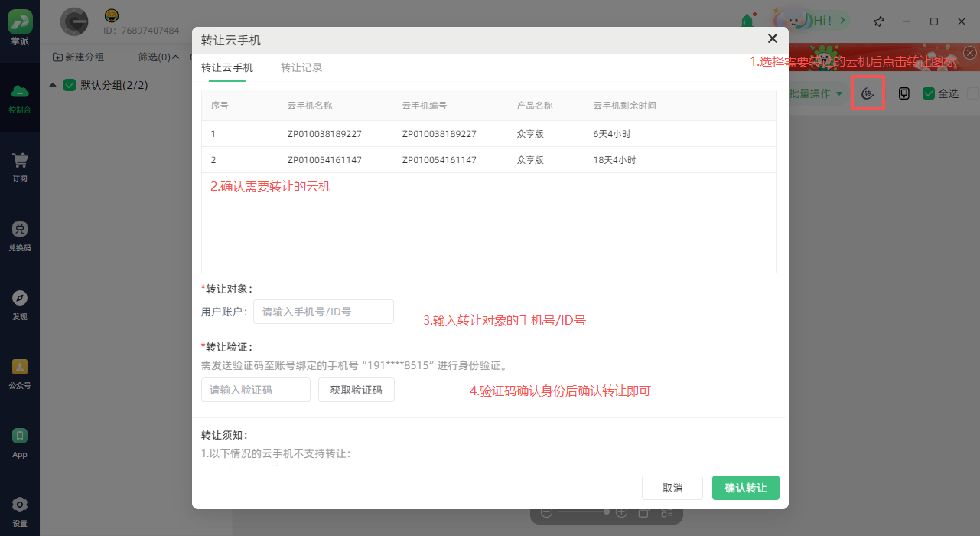Open the 公众号 sidebar item
This screenshot has width=980, height=536.
click(x=20, y=374)
